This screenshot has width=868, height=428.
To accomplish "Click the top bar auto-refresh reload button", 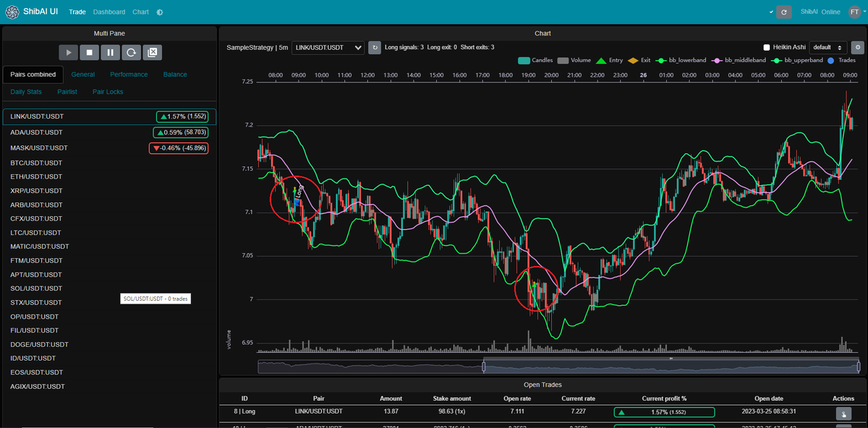I will point(784,12).
